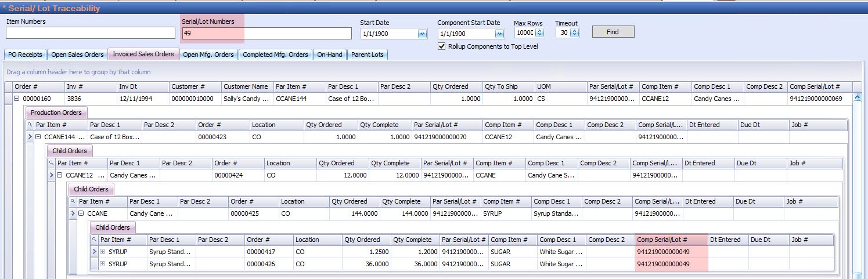Select order number cell 00000424
This screenshot has width=868, height=279.
click(238, 175)
